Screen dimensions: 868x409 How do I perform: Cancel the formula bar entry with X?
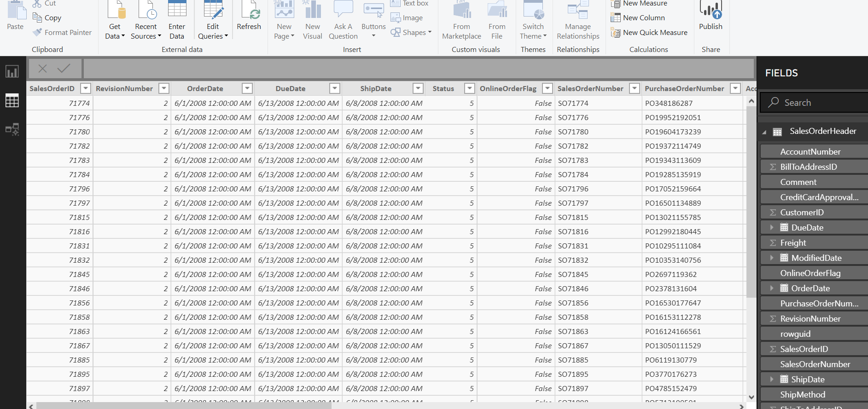pyautogui.click(x=42, y=69)
